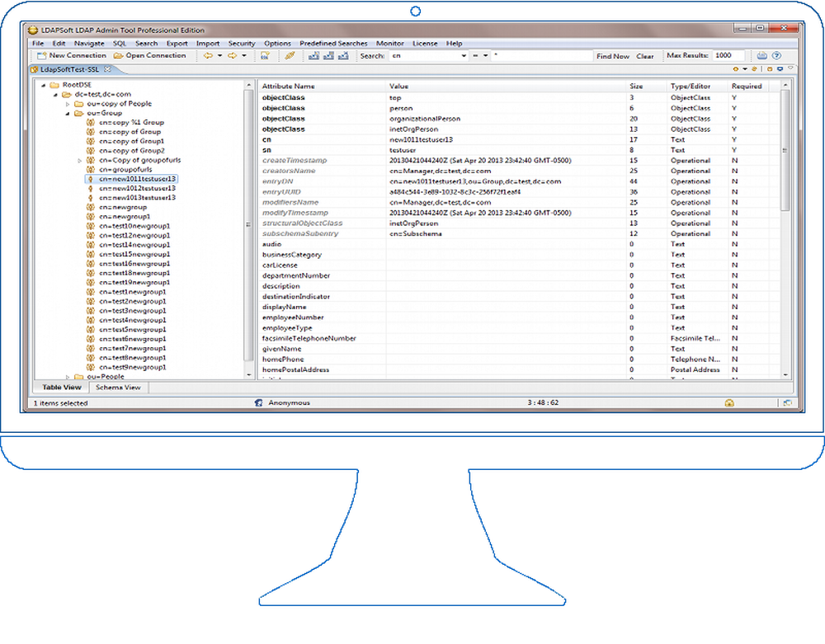Viewport: 825px width, 644px height.
Task: Click the icon of cn=new1012testuser13
Action: 91,188
